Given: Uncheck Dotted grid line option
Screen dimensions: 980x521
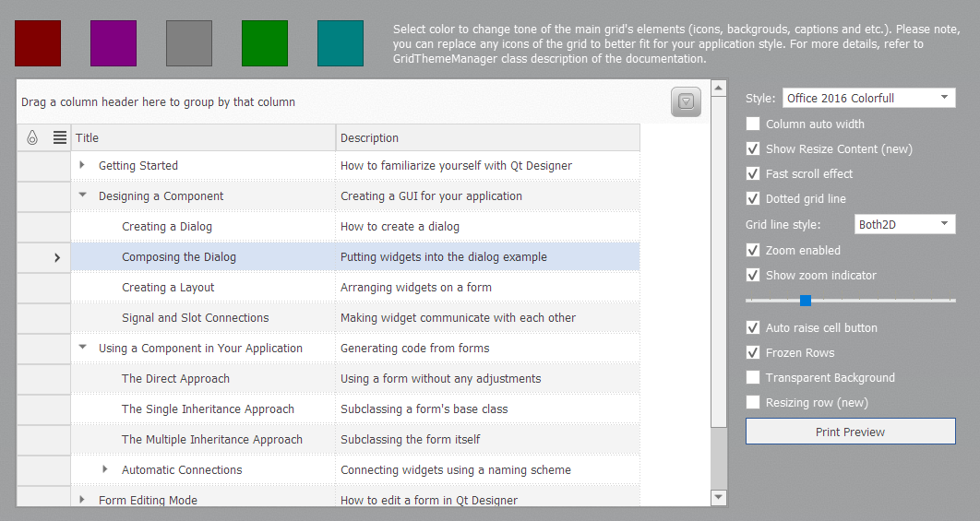Looking at the screenshot, I should [x=753, y=198].
